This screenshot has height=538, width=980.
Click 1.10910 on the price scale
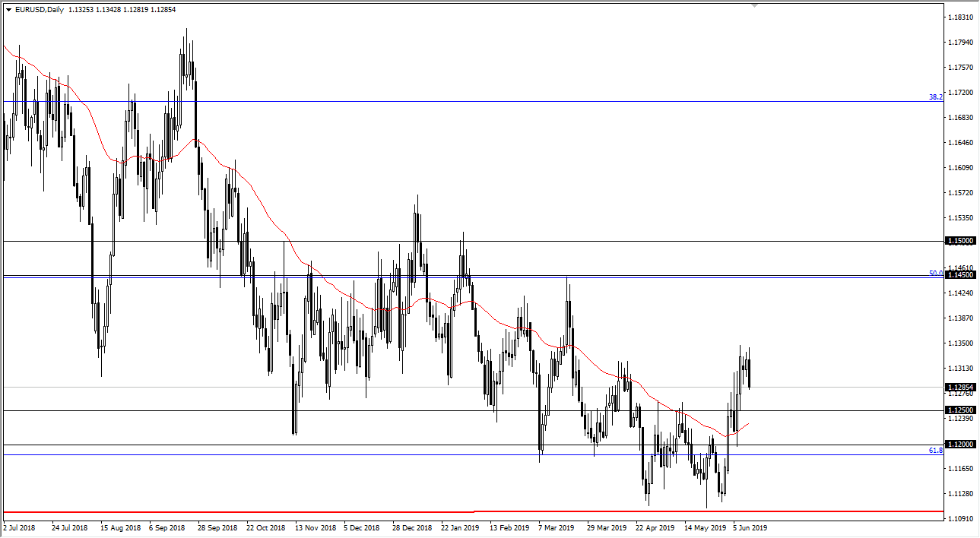[962, 519]
